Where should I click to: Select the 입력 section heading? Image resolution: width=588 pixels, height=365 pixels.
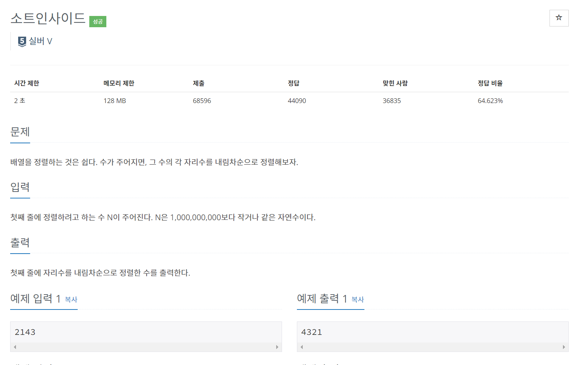20,188
